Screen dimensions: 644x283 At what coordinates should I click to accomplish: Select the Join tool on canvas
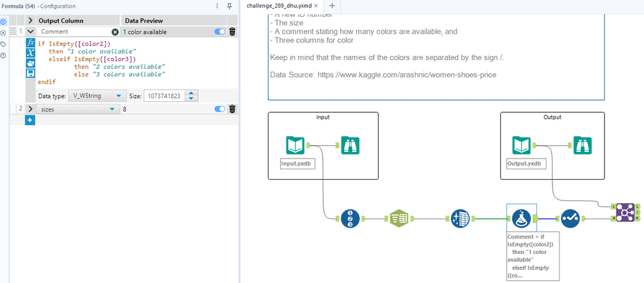coord(625,213)
